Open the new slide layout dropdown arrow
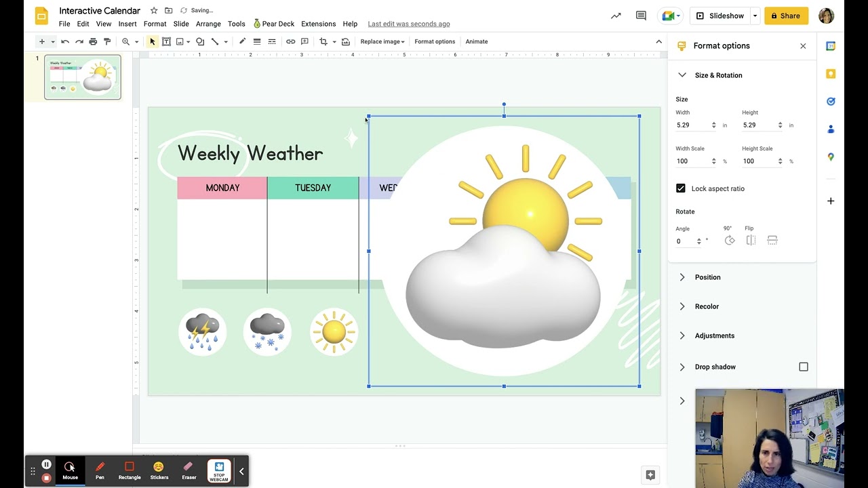The image size is (868, 488). (x=52, y=41)
